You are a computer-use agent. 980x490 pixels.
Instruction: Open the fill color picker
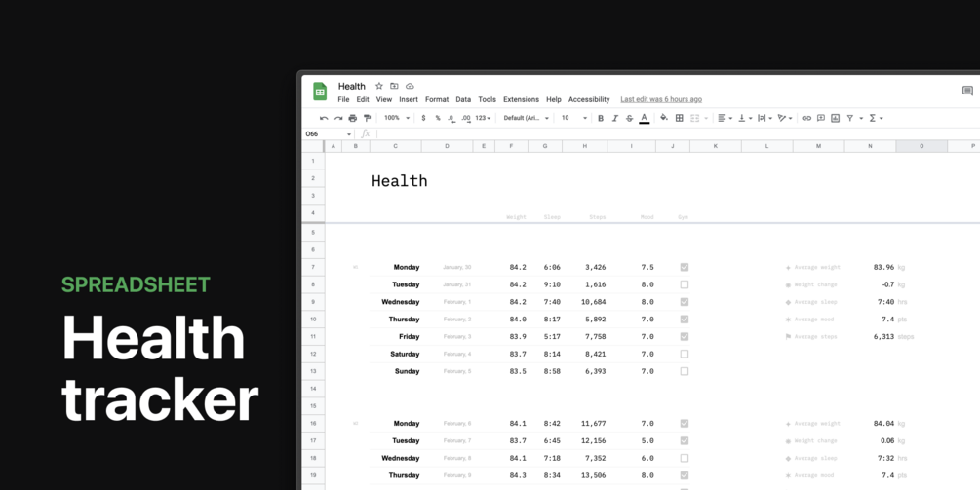[x=664, y=118]
